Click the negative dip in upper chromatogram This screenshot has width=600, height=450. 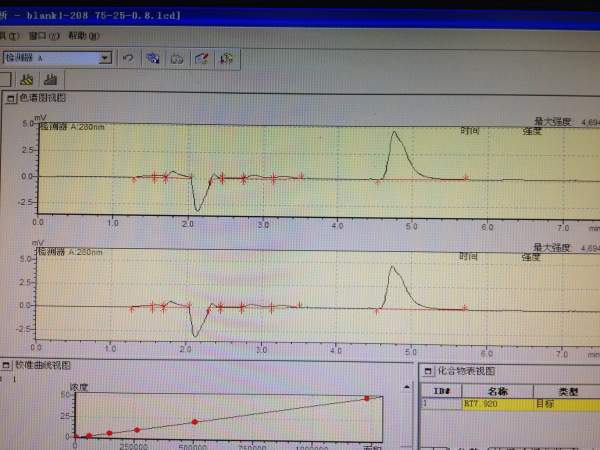click(x=197, y=209)
